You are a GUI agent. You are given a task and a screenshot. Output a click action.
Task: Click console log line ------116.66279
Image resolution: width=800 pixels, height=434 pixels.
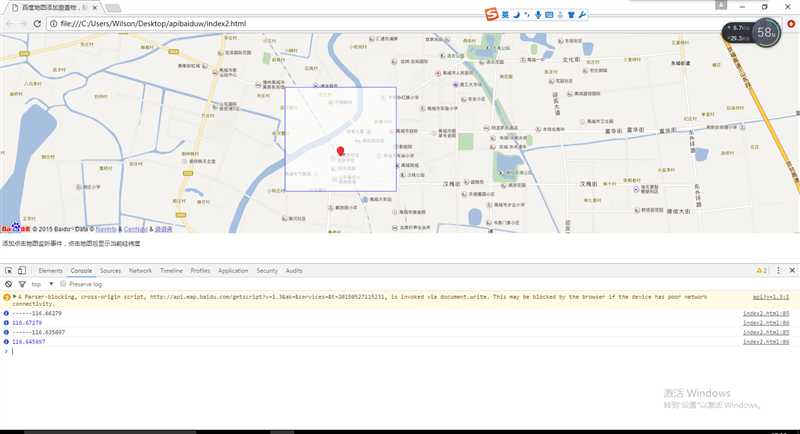[37, 313]
